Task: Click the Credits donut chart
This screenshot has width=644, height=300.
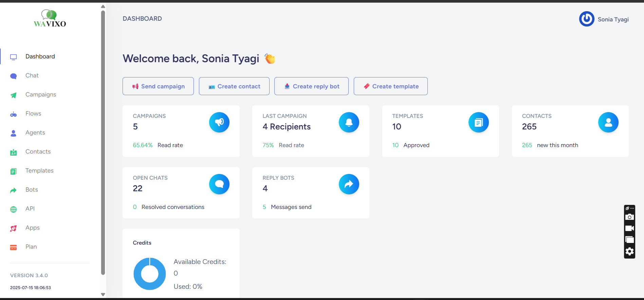Action: point(150,274)
